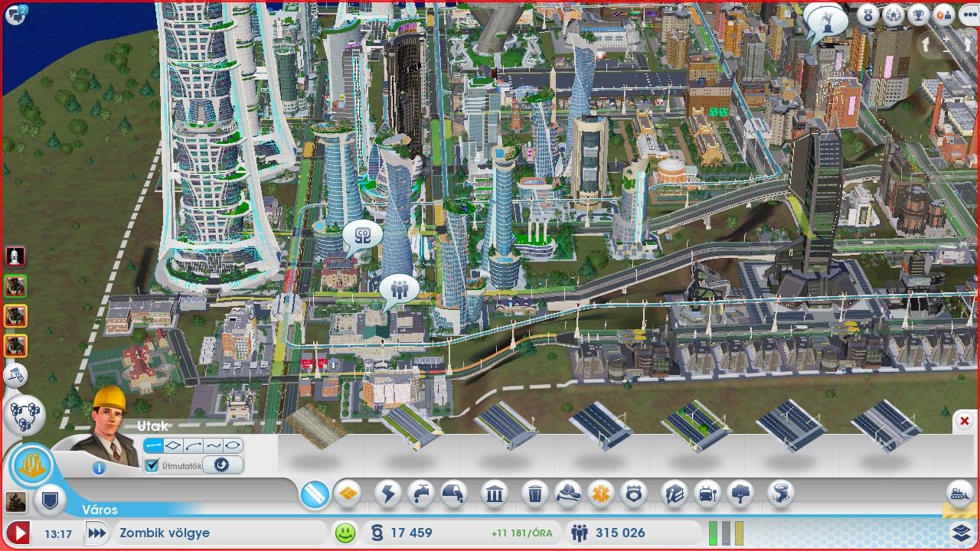Click the gear arrow button beside Útmutatók
Screen dimensions: 980x551
223,465
